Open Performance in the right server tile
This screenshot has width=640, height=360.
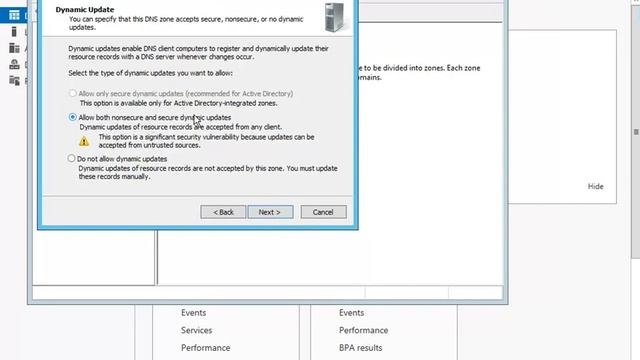tap(364, 330)
